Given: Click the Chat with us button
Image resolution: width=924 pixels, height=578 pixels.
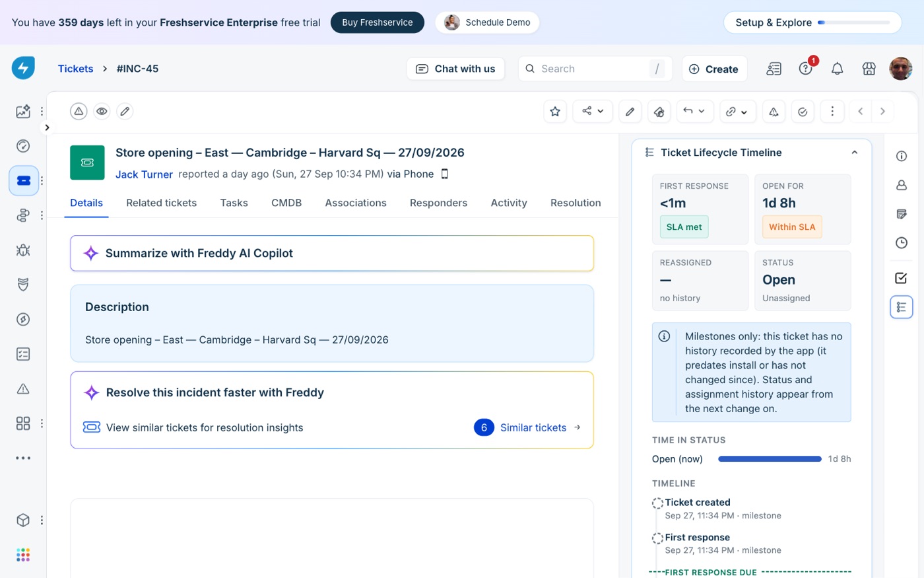Looking at the screenshot, I should click(455, 69).
